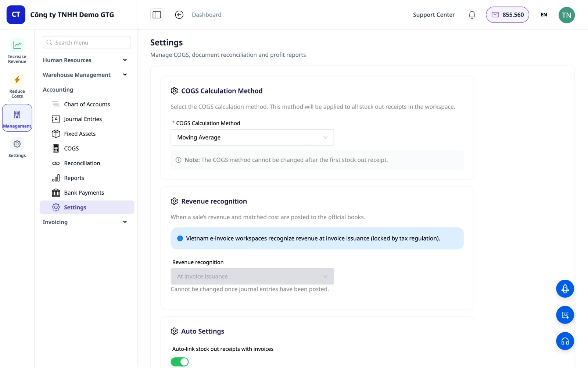Viewport: 588px width, 368px height.
Task: Open Bank Payments menu item
Action: (x=87, y=192)
